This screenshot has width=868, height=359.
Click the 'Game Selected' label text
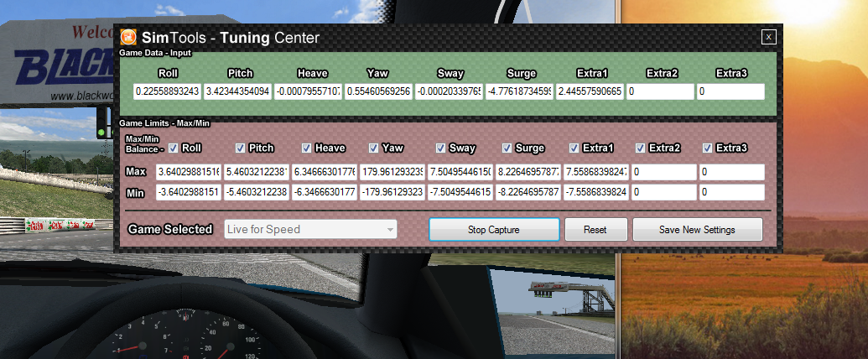point(170,229)
